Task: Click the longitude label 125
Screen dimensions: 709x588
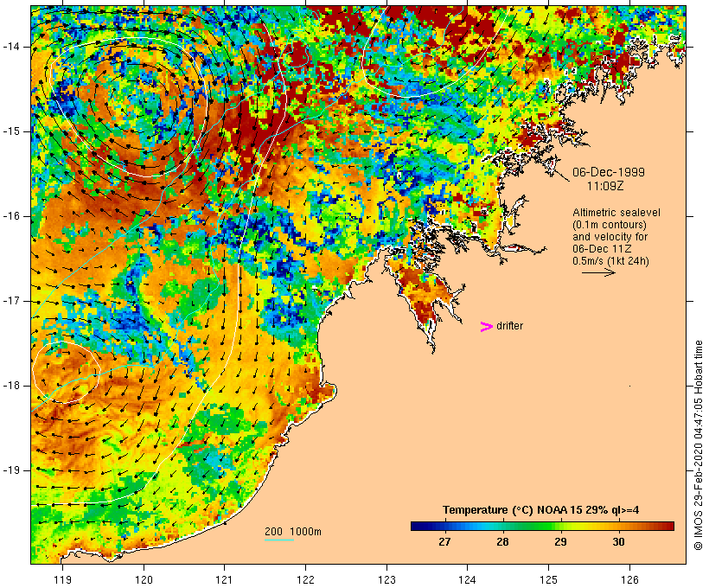Action: pos(548,579)
